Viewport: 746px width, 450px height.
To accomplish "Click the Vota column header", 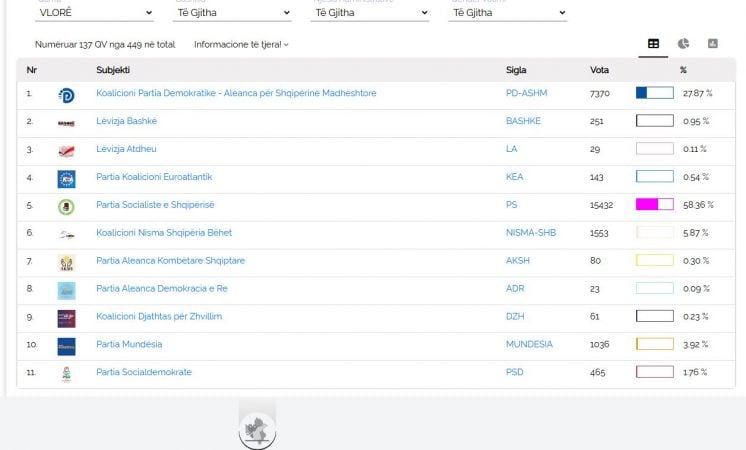I will point(599,70).
